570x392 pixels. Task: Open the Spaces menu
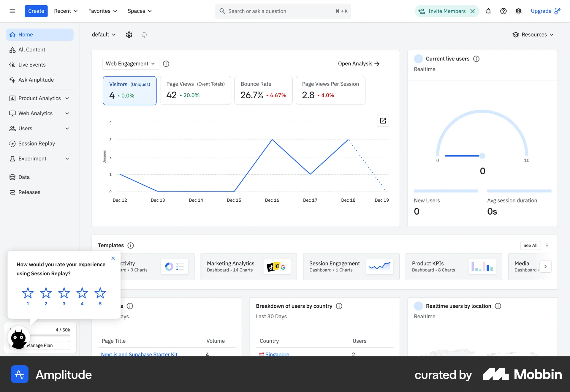(139, 11)
